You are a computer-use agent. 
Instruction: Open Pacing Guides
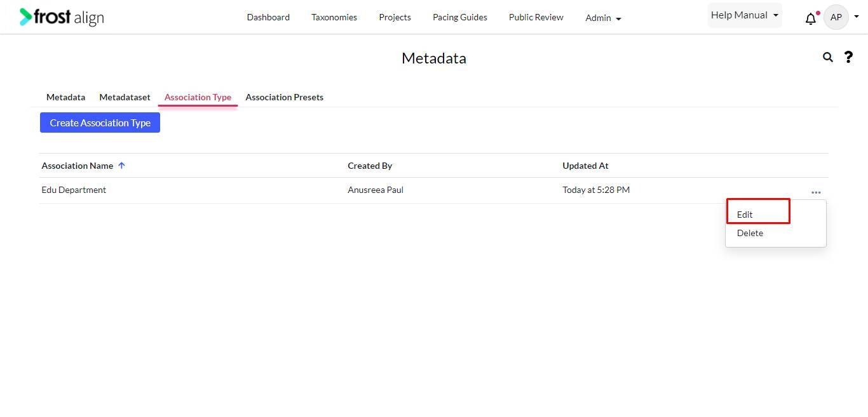[x=460, y=17]
